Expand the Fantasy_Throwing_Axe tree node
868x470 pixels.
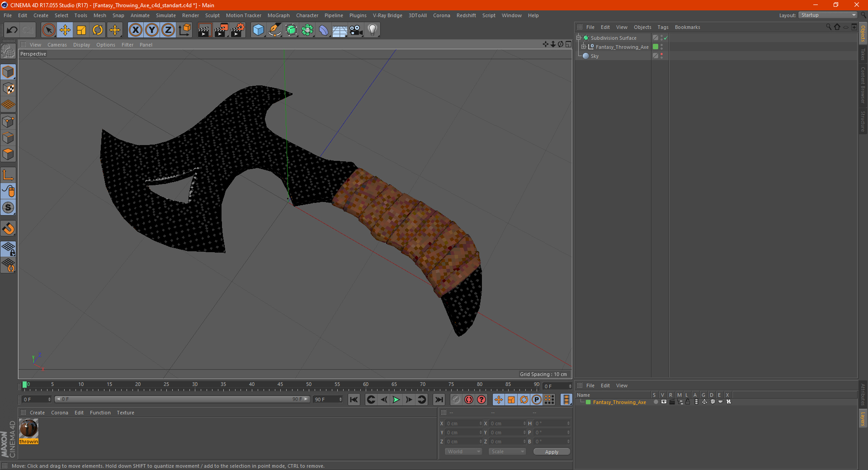(584, 47)
